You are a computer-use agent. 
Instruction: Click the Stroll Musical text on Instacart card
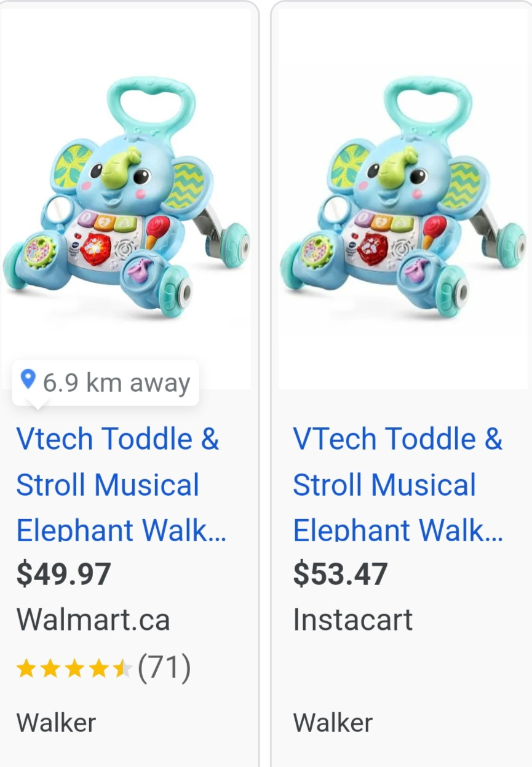384,485
